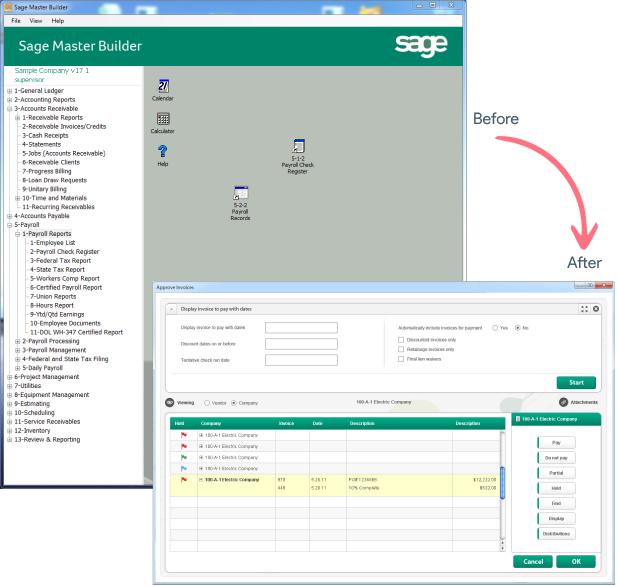Click the red flag in the highlighted row
This screenshot has height=586, width=617.
183,480
